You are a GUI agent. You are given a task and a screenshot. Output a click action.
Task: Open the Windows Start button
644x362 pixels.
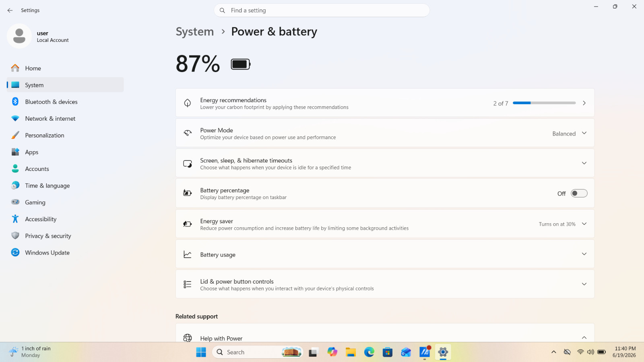201,352
